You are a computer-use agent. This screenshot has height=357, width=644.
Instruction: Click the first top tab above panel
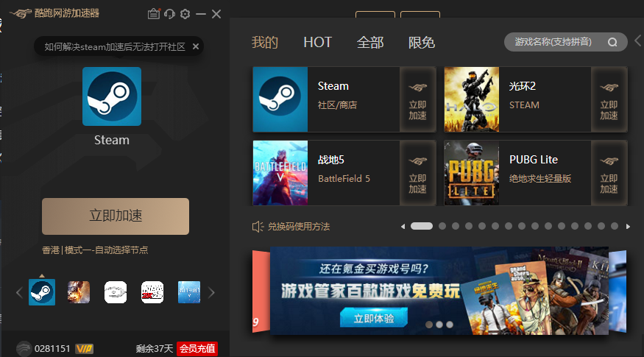[x=375, y=15]
